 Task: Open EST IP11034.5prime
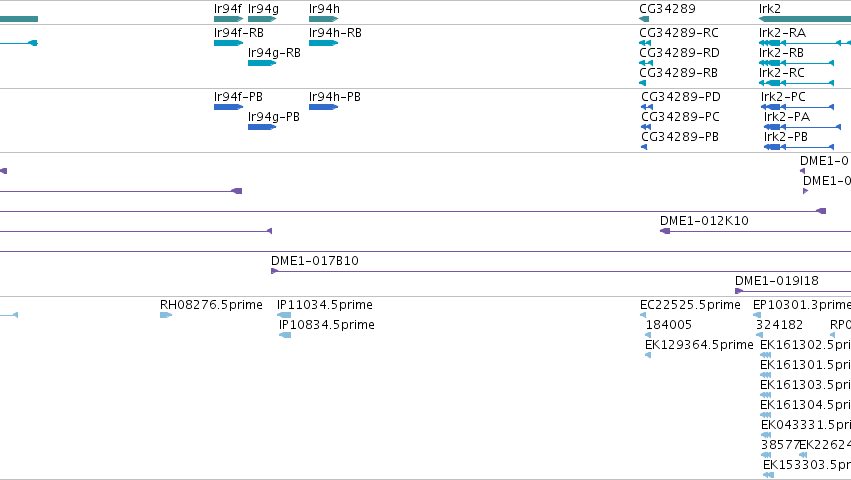coord(284,315)
